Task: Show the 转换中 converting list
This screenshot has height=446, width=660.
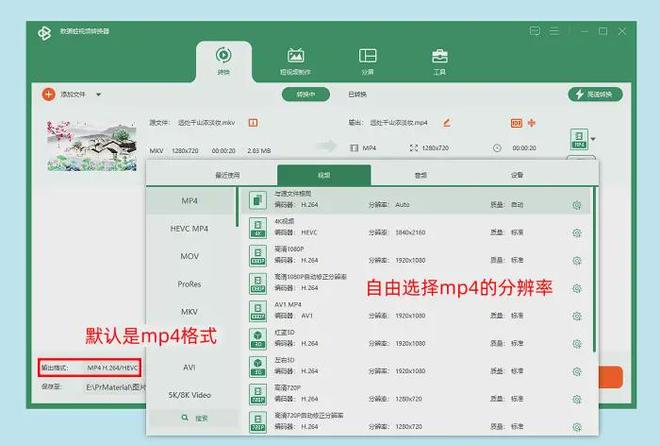Action: [x=306, y=94]
